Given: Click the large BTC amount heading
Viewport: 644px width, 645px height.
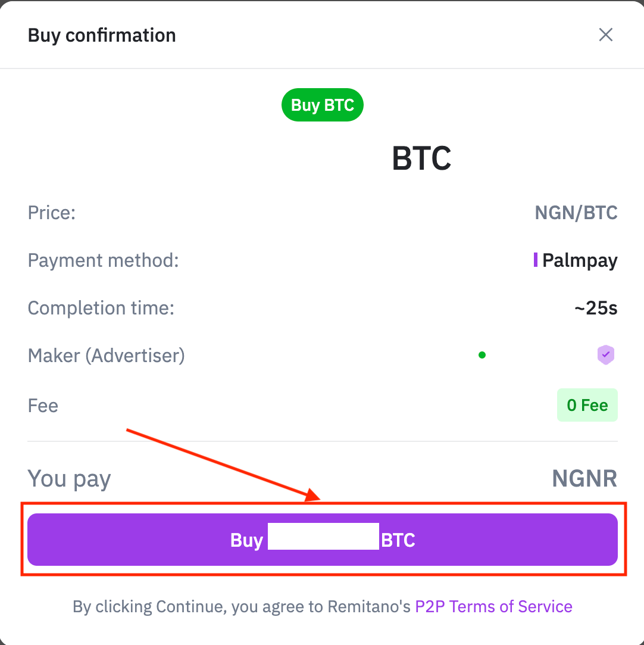Looking at the screenshot, I should (x=421, y=158).
